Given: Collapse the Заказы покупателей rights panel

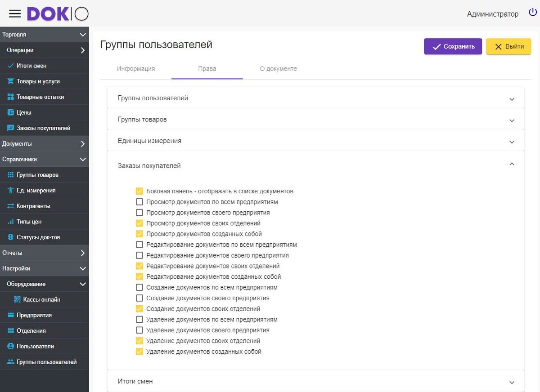Looking at the screenshot, I should 316,165.
